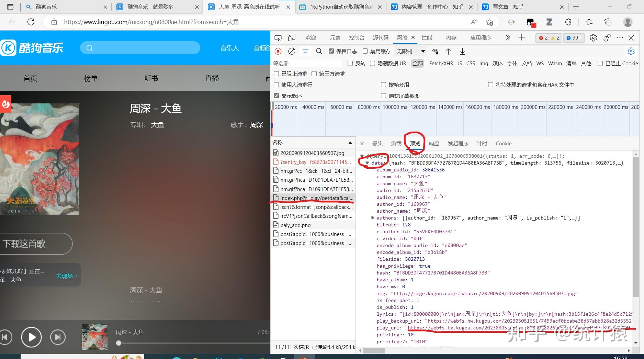The image size is (644, 359).
Task: Open the 控制台 DevTools tab
Action: tap(357, 38)
